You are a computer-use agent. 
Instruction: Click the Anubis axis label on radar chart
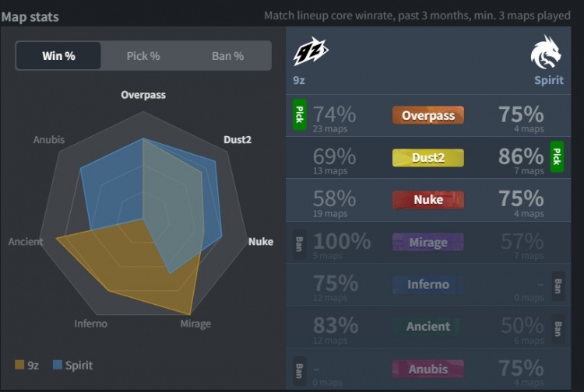tap(49, 140)
